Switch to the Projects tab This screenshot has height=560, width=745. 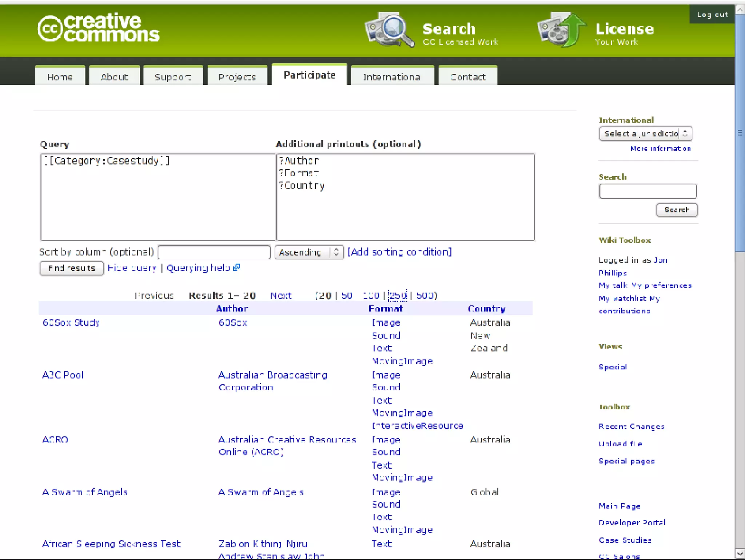point(237,77)
